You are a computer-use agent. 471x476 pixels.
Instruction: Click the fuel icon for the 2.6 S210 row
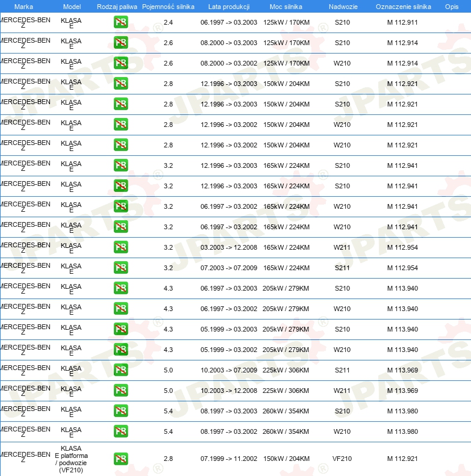120,43
